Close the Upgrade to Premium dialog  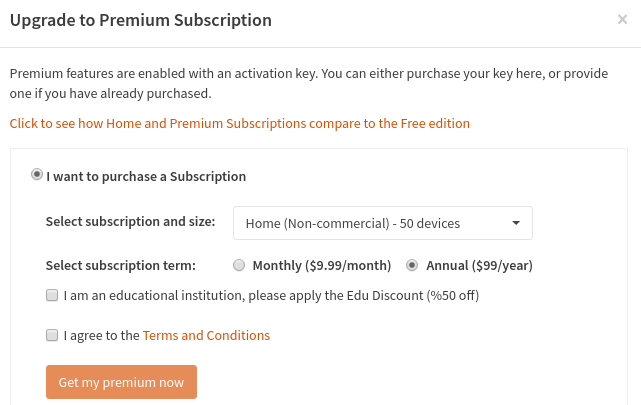click(x=622, y=19)
